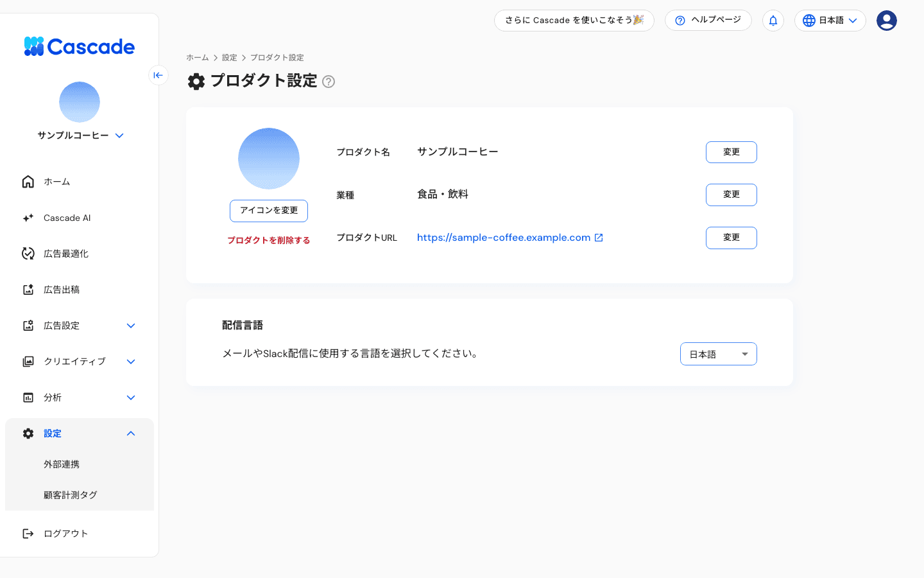
Task: Collapse the sidebar with the arrow icon
Action: click(x=158, y=75)
